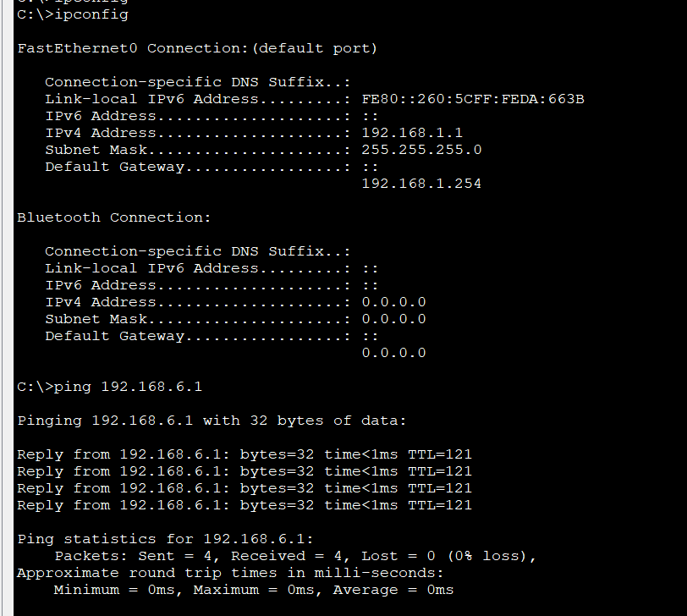Click the FastEthernet0 Connection-specific DNS Suffix line
The height and width of the screenshot is (616, 687).
pyautogui.click(x=197, y=82)
